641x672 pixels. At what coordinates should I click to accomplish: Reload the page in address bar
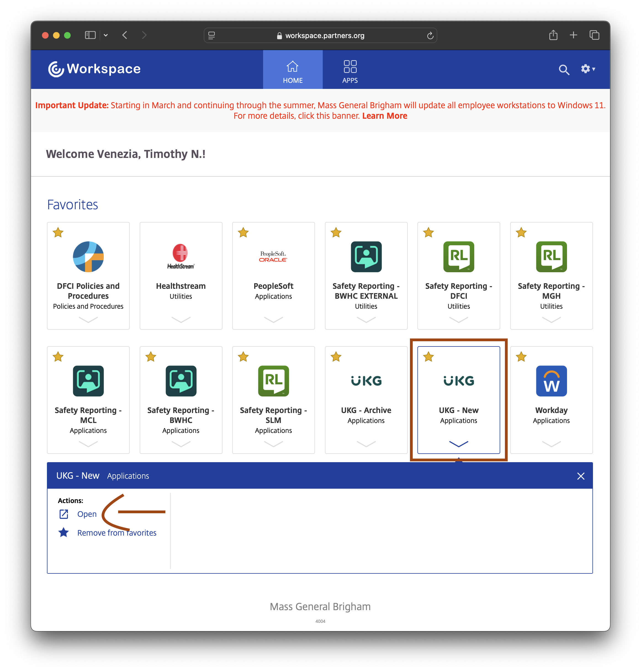tap(430, 36)
